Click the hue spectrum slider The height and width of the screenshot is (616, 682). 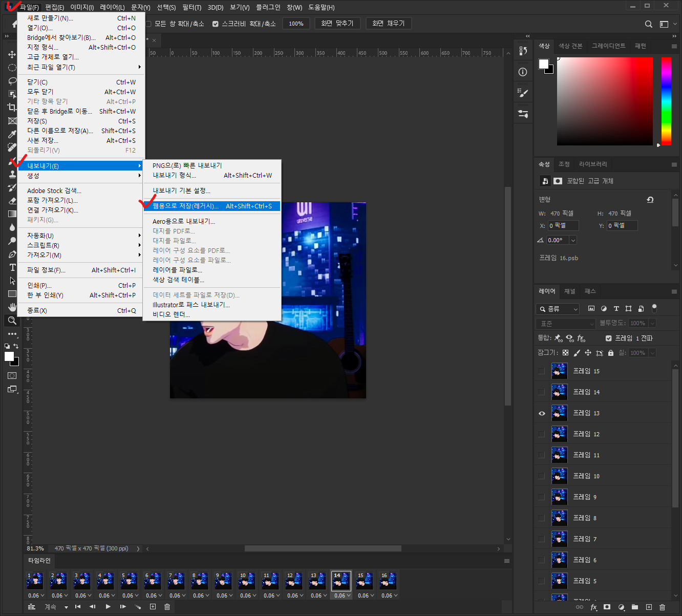(x=666, y=101)
